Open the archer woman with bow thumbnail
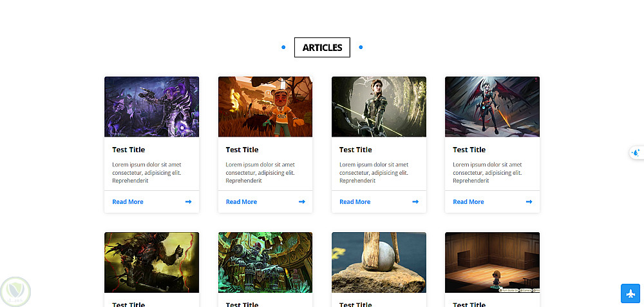This screenshot has height=307, width=644. point(379,106)
